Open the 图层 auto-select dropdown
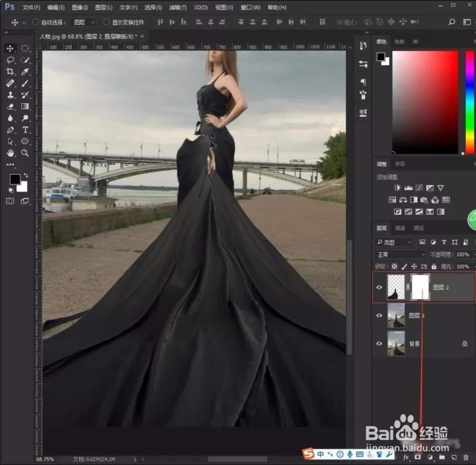 pos(84,22)
